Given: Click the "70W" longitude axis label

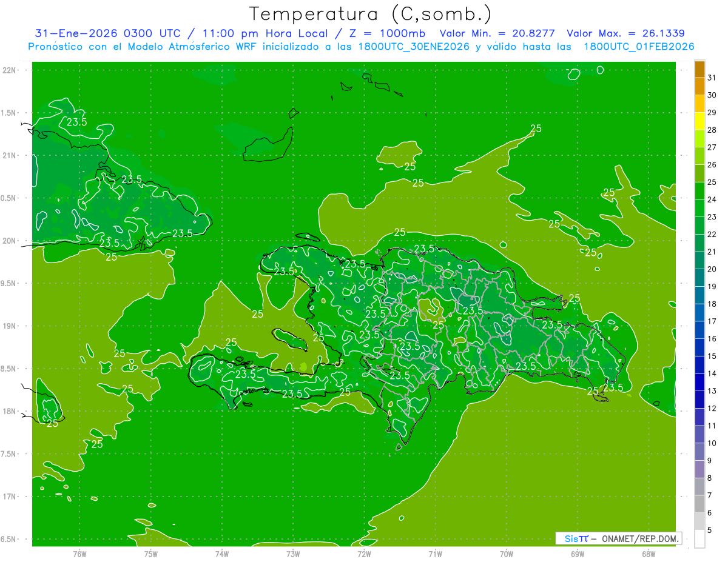Looking at the screenshot, I should 507,553.
